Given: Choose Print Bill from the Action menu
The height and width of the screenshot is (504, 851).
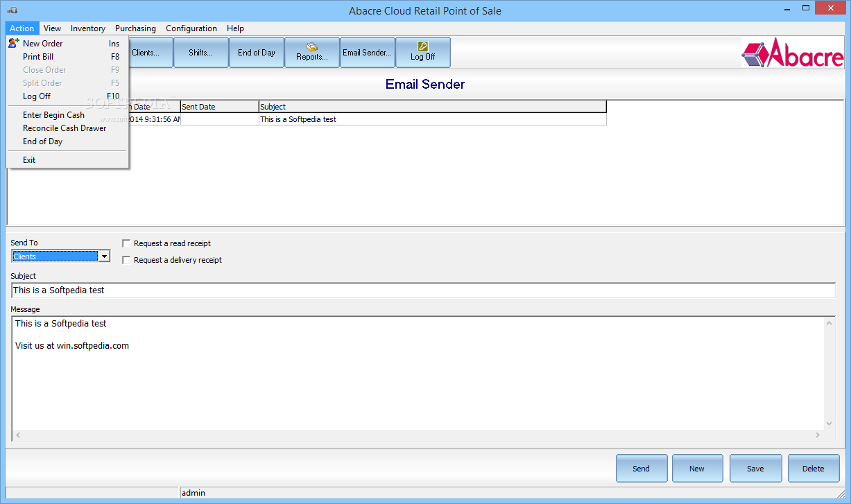Looking at the screenshot, I should pyautogui.click(x=67, y=57).
